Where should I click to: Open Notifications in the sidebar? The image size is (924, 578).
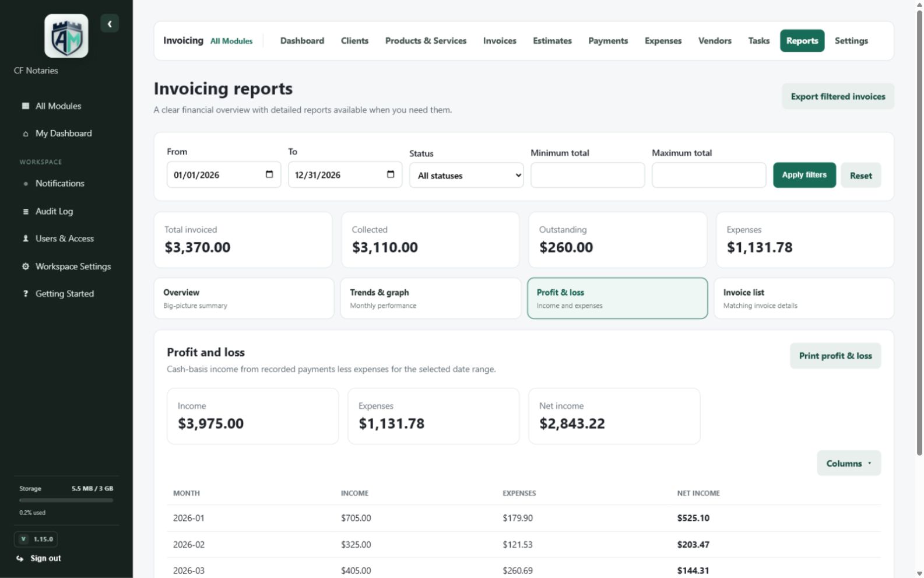[x=66, y=184]
